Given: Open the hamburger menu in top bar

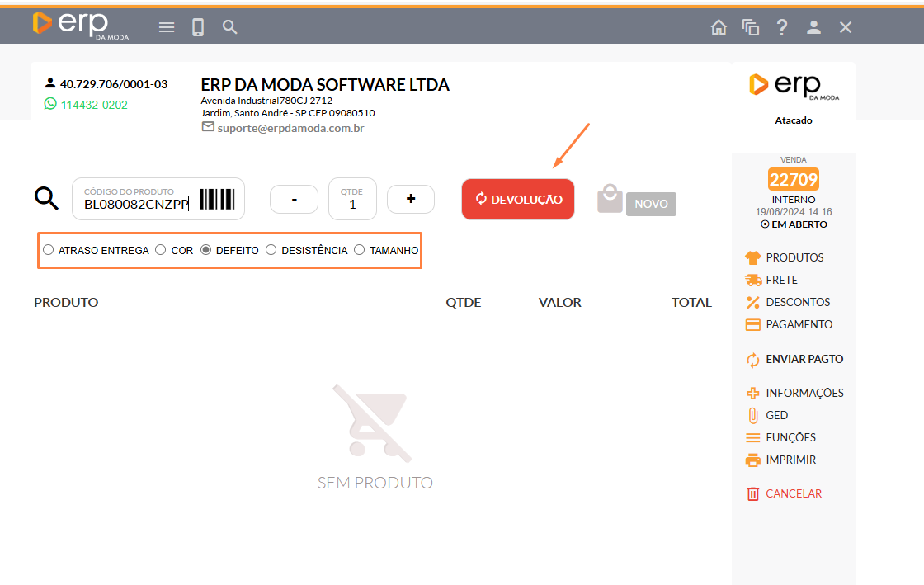Looking at the screenshot, I should coord(167,27).
